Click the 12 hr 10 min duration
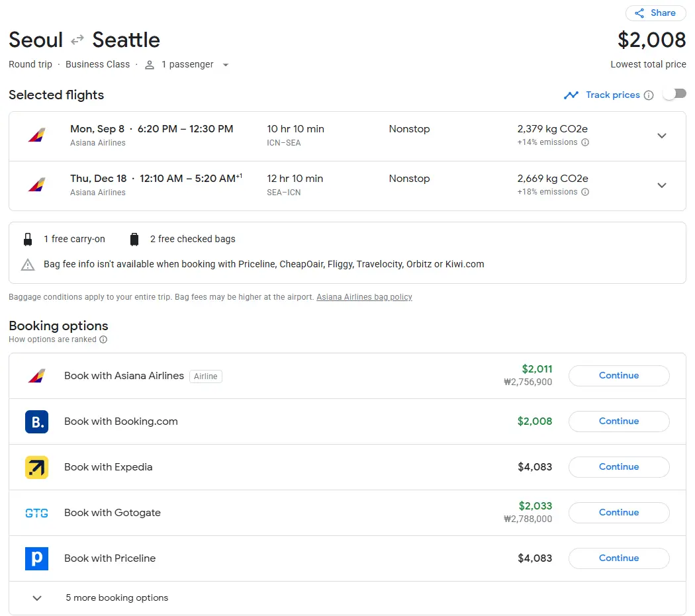 (x=295, y=179)
